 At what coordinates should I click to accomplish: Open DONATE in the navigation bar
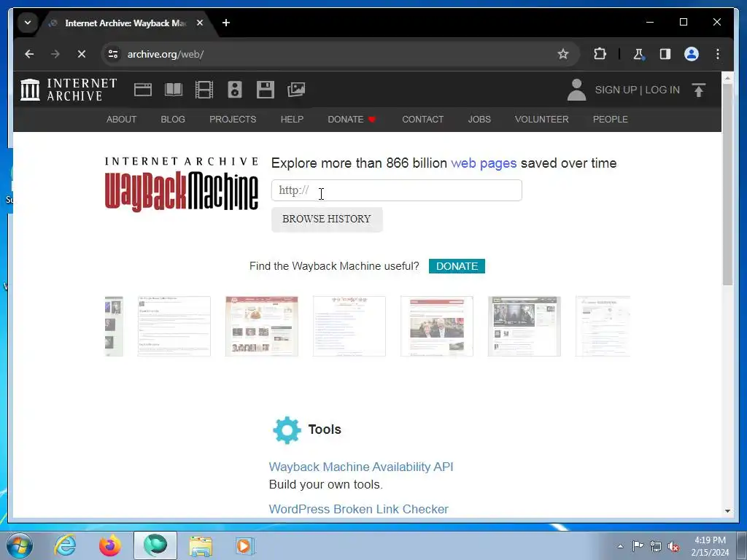click(x=352, y=120)
